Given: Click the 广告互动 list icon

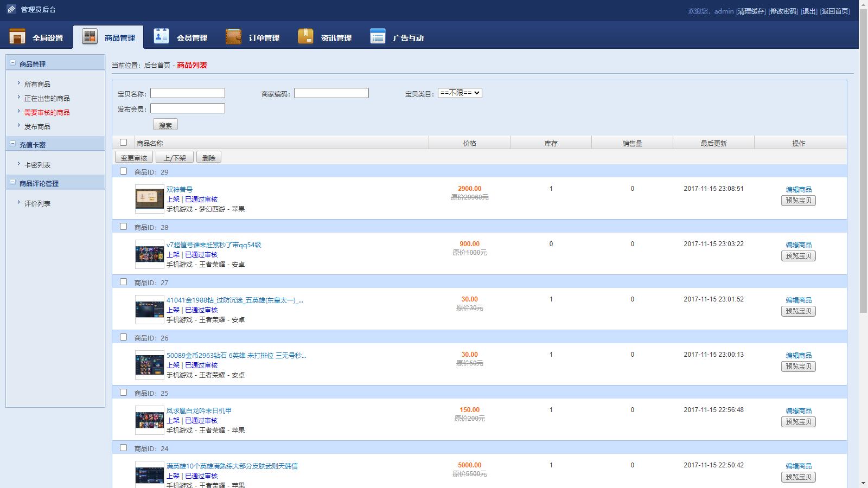Looking at the screenshot, I should coord(378,37).
